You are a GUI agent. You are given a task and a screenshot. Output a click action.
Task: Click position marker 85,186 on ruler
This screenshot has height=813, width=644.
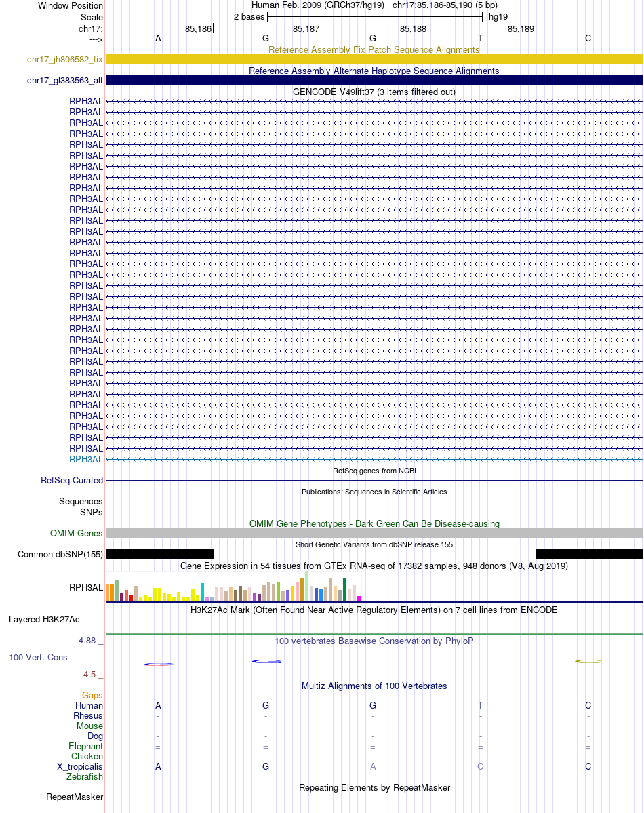199,29
